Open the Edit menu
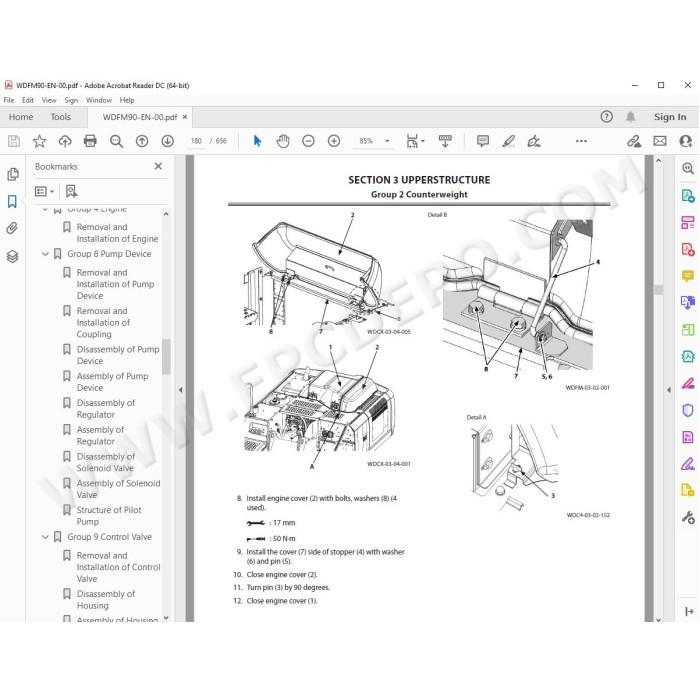 click(x=28, y=100)
